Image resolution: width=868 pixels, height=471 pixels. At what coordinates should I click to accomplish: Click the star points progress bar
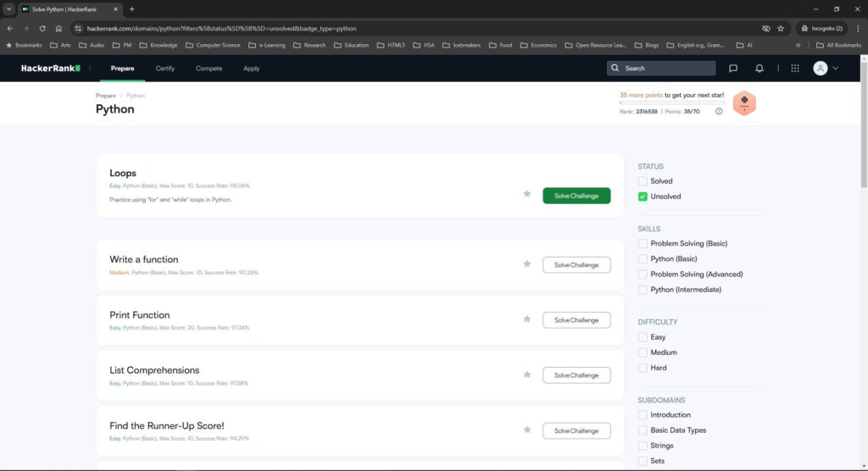(670, 103)
